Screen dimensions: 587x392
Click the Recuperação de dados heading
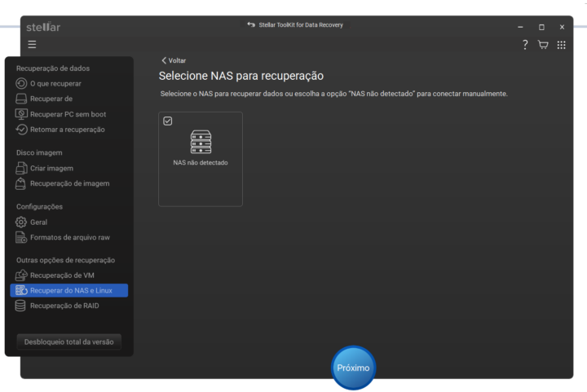(53, 68)
